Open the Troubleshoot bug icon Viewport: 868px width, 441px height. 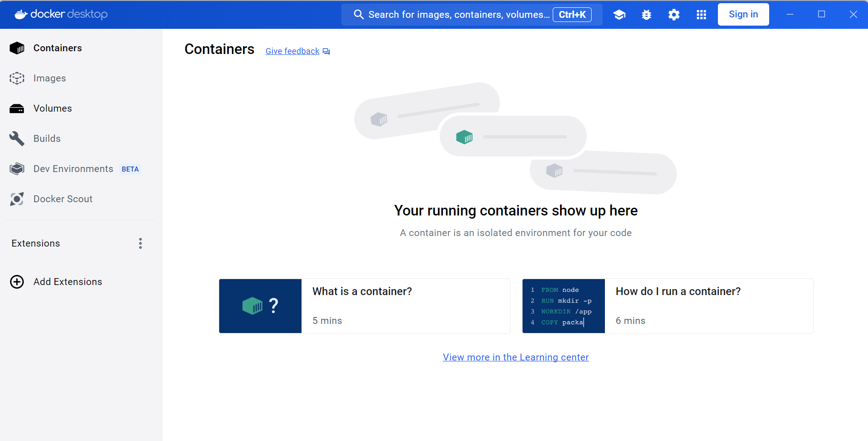(647, 15)
